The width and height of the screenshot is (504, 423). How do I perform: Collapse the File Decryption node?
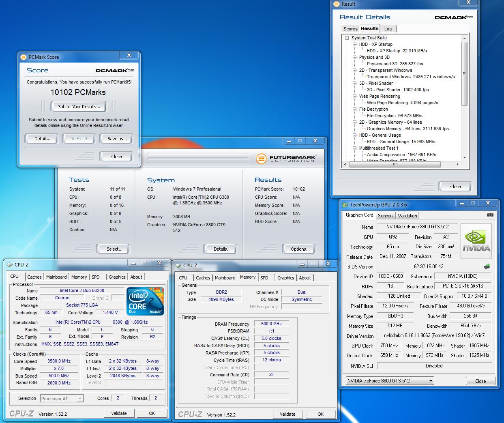[x=354, y=109]
